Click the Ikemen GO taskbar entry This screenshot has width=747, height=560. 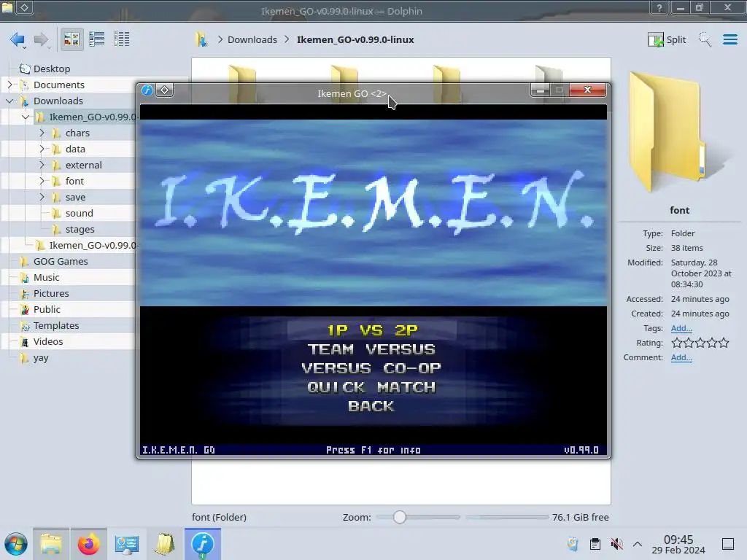coord(202,544)
